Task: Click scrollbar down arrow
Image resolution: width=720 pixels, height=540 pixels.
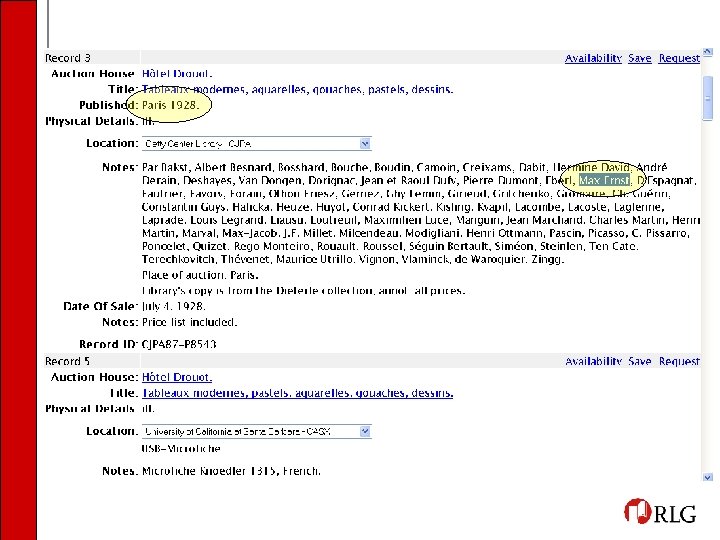Action: pyautogui.click(x=708, y=477)
